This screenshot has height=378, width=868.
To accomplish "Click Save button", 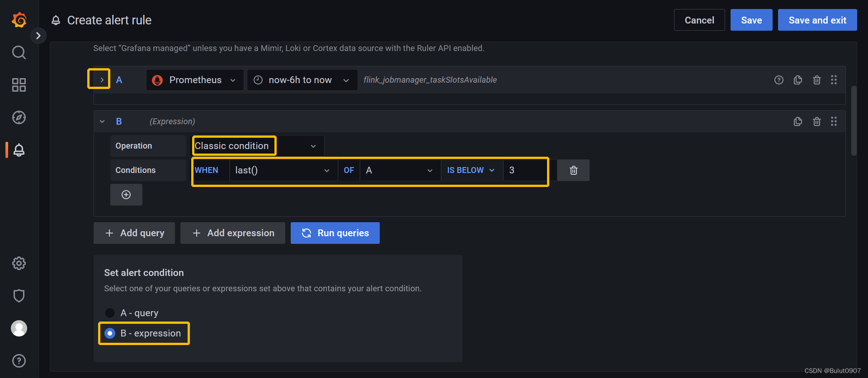I will [751, 20].
